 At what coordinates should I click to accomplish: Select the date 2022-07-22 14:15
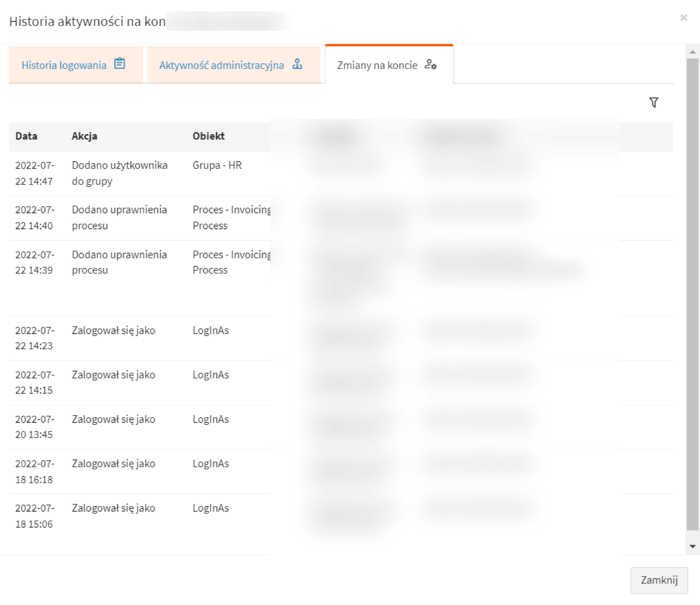(x=35, y=382)
